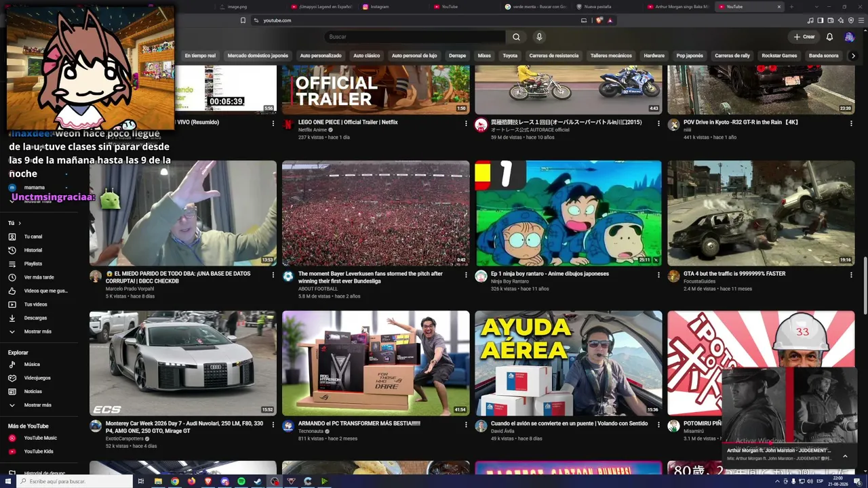
Task: Open Historial from the sidebar
Action: coord(33,250)
